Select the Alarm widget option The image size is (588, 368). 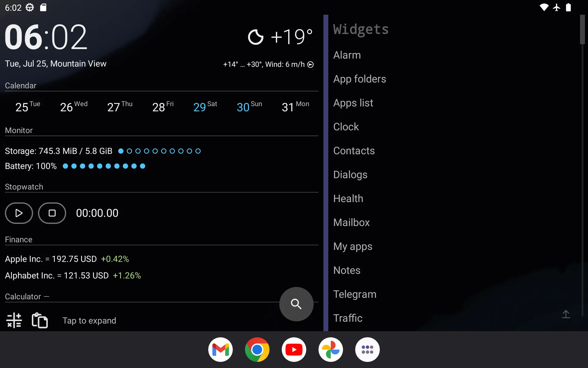pyautogui.click(x=347, y=55)
